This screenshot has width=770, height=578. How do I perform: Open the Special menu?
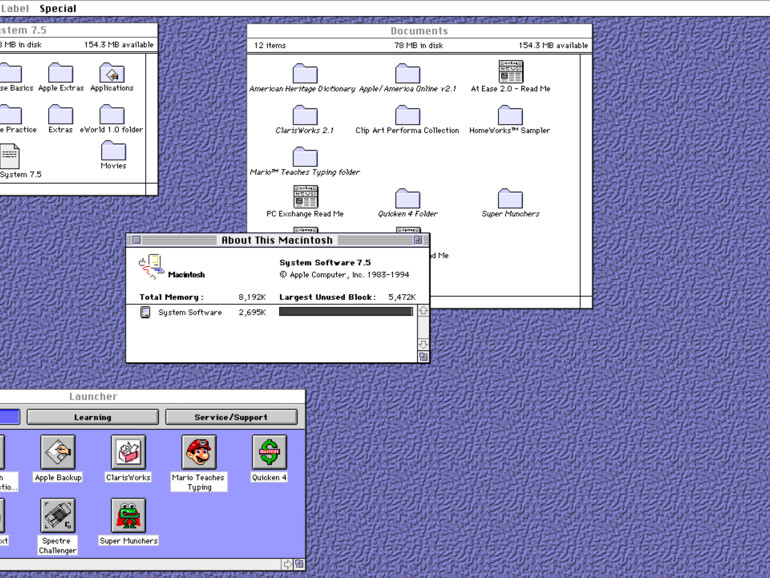[58, 8]
